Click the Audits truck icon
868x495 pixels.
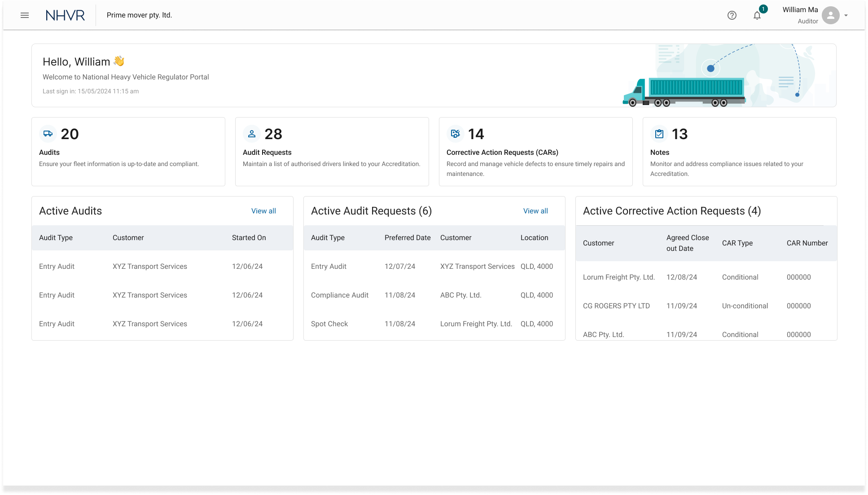[x=48, y=134]
